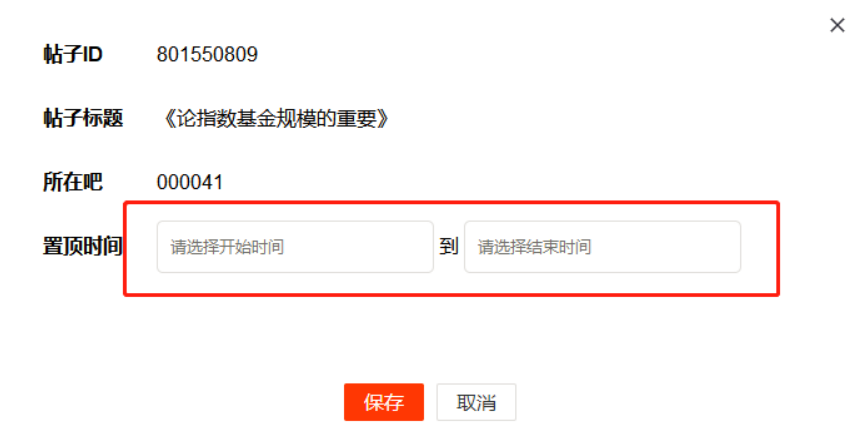Choose a pin end time
Screen dimensions: 863x429
pos(602,247)
